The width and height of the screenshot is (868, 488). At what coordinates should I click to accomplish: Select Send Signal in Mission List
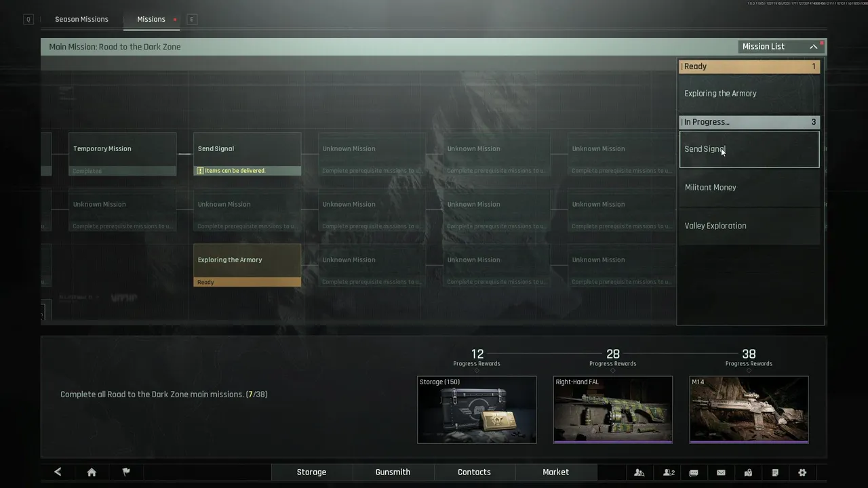tap(749, 149)
